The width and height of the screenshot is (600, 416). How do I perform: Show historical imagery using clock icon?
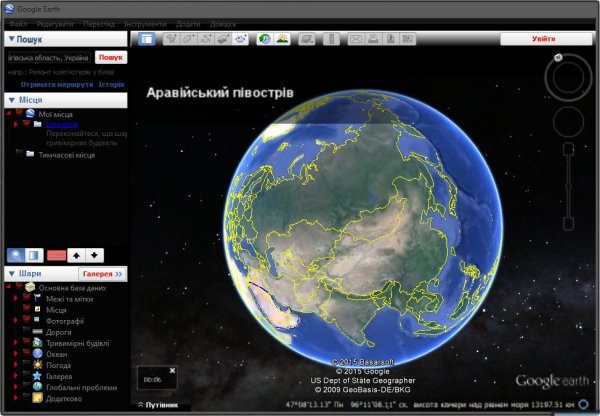264,39
